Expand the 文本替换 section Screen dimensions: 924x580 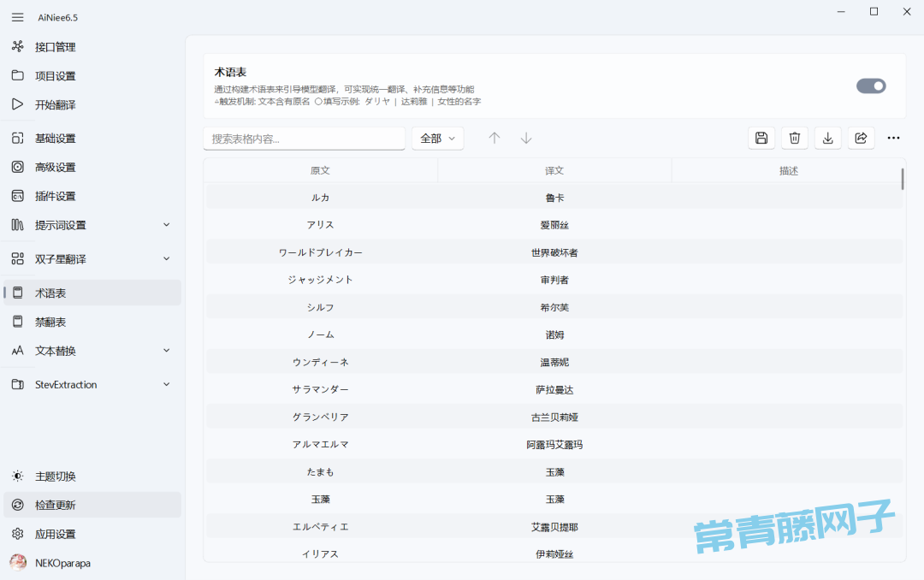tap(166, 351)
